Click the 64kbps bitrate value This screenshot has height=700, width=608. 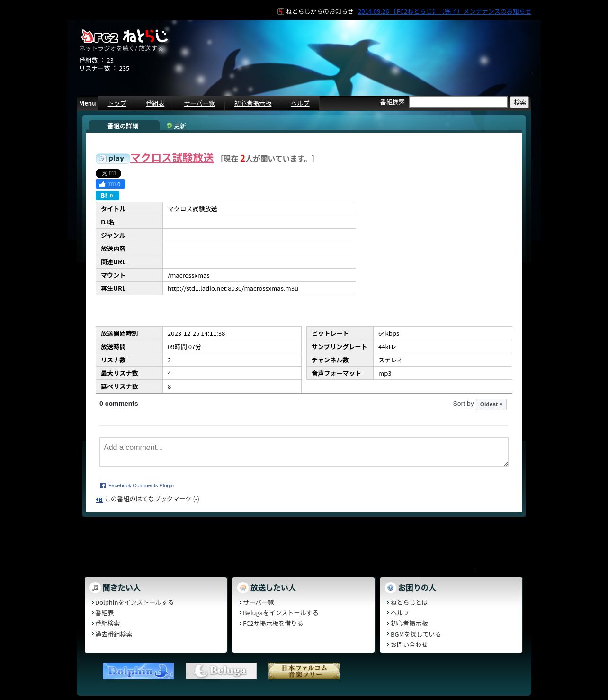(x=389, y=333)
